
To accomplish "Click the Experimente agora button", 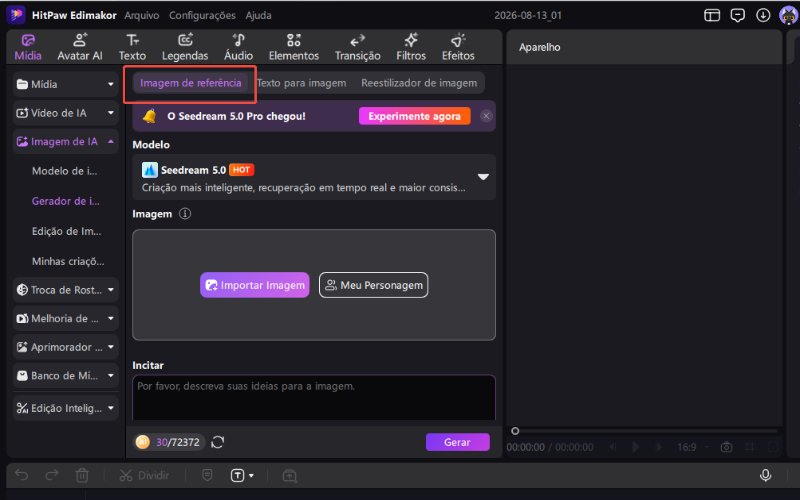I will point(414,116).
